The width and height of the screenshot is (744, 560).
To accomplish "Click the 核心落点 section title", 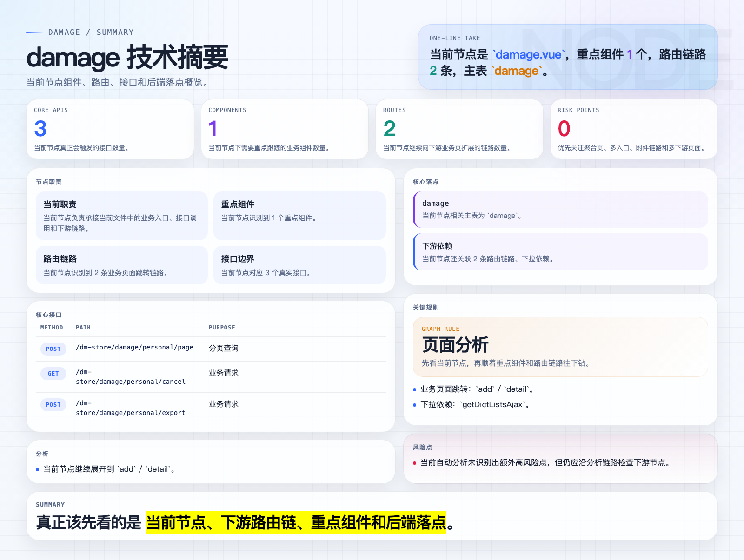I will point(426,182).
